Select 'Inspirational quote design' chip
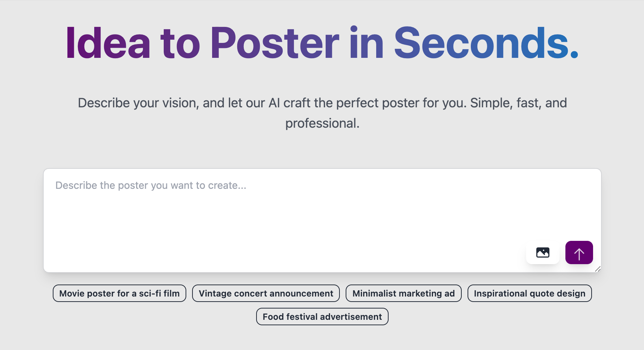Image resolution: width=644 pixels, height=350 pixels. tap(529, 293)
